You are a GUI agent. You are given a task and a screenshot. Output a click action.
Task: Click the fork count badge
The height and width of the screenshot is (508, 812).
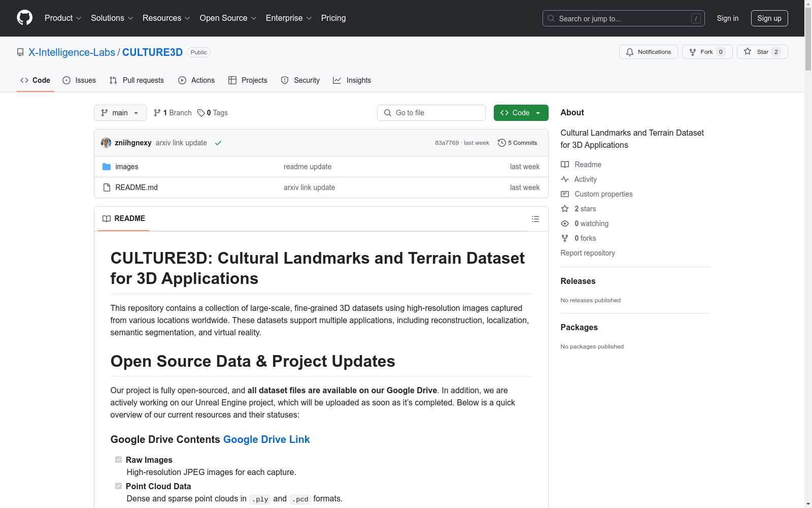click(721, 52)
